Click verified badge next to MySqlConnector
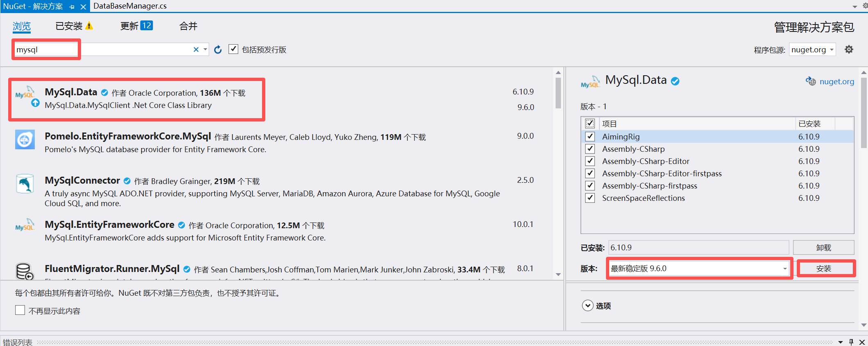Screen dimensions: 868x346 click(x=127, y=181)
